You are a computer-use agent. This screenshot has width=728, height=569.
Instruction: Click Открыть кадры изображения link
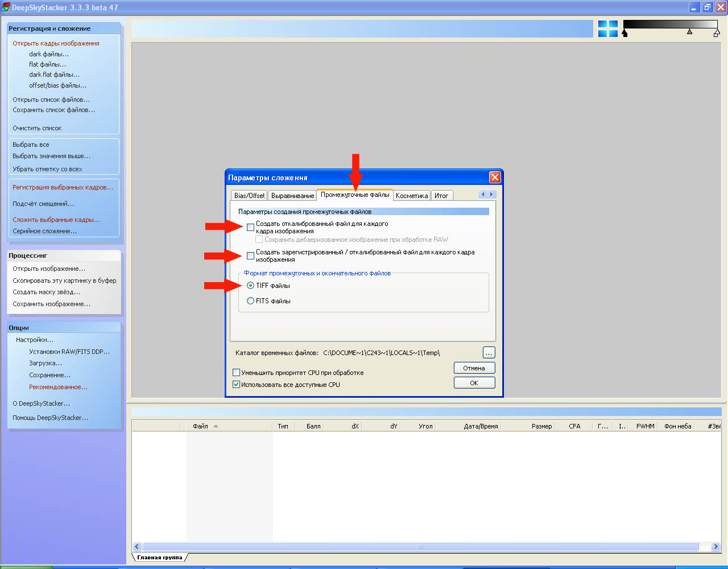tap(56, 43)
